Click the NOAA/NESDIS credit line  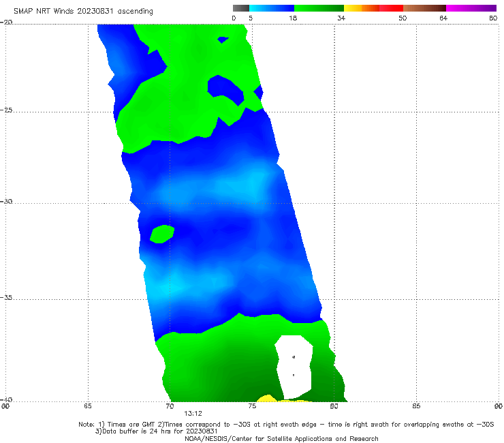tap(281, 439)
